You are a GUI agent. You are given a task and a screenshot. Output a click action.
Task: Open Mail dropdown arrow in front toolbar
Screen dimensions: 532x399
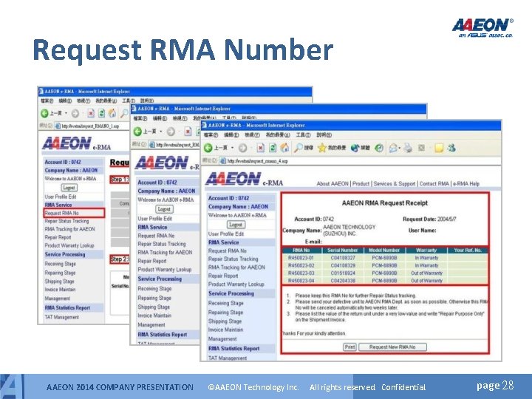click(399, 149)
